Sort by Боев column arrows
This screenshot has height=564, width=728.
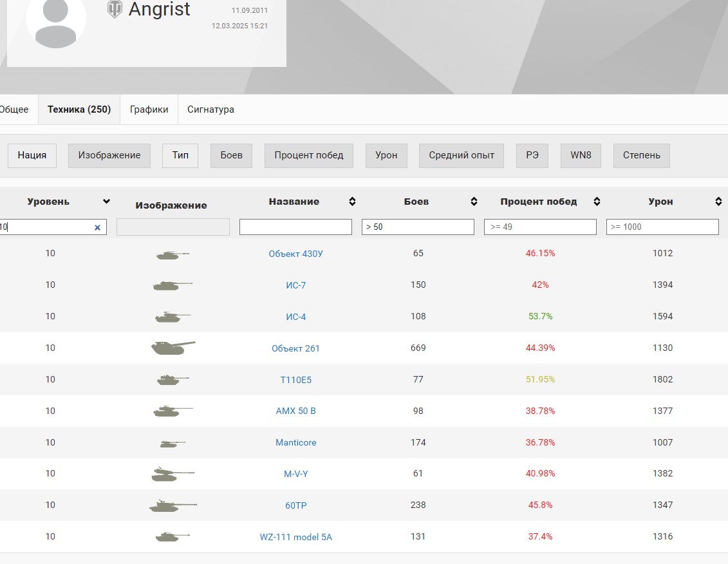click(474, 202)
